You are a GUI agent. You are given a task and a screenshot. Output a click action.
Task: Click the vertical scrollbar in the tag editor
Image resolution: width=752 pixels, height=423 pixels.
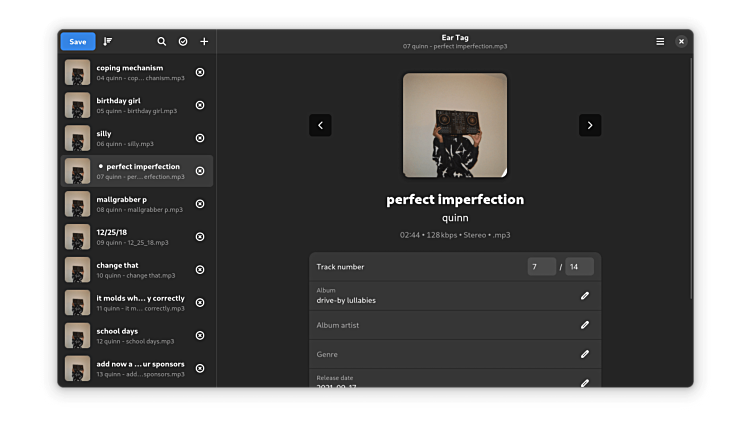[690, 180]
